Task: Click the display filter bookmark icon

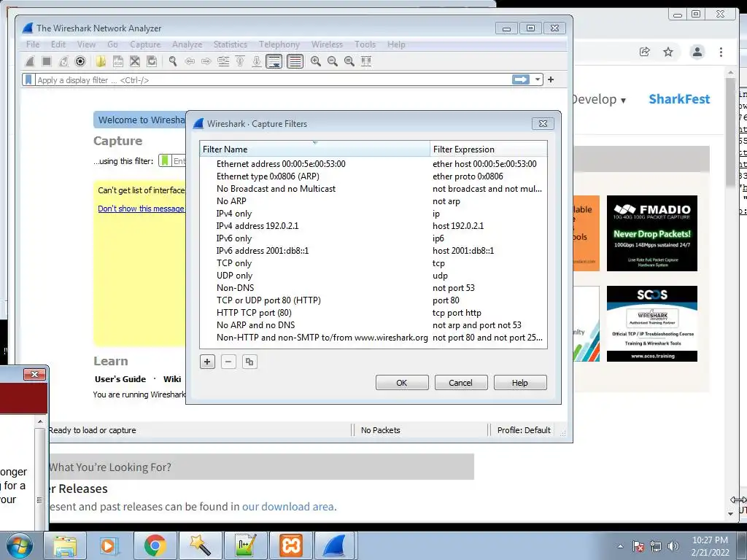Action: point(28,79)
